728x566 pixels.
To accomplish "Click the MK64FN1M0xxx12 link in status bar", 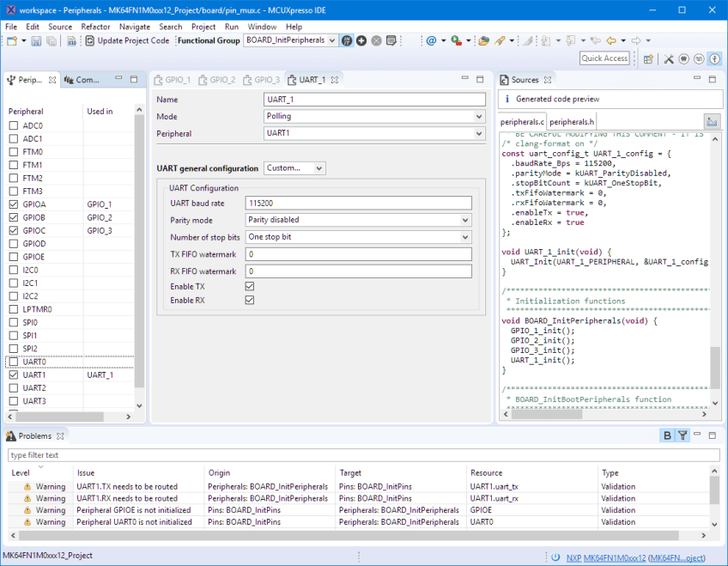I will pyautogui.click(x=614, y=557).
